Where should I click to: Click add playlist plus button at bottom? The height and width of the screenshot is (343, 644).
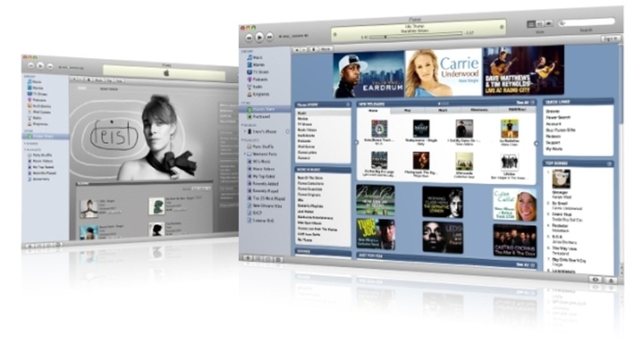pos(247,258)
